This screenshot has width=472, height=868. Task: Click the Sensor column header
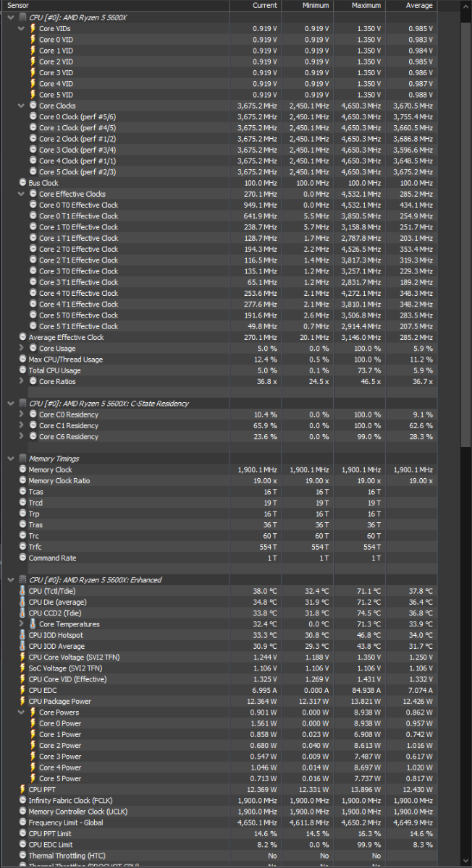(114, 6)
